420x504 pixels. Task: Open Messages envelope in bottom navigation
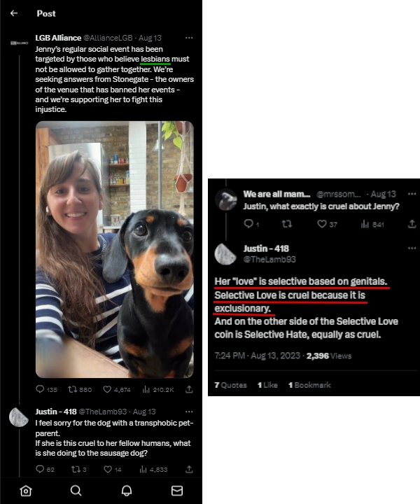click(177, 491)
